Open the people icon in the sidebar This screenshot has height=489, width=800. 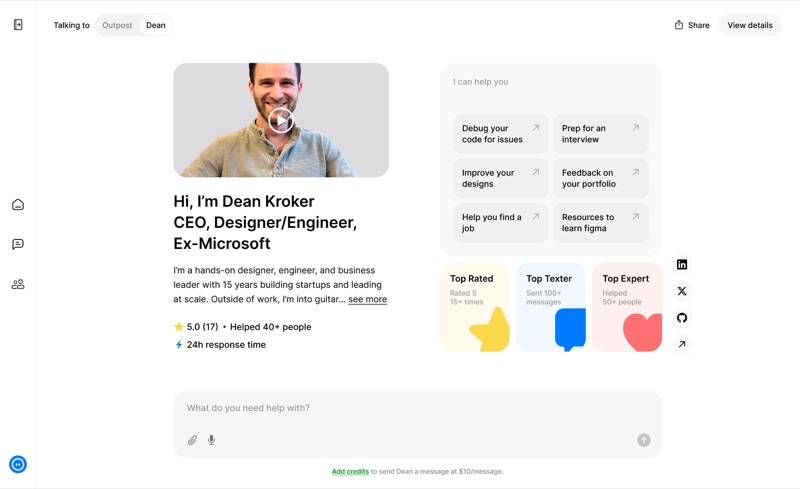tap(18, 284)
